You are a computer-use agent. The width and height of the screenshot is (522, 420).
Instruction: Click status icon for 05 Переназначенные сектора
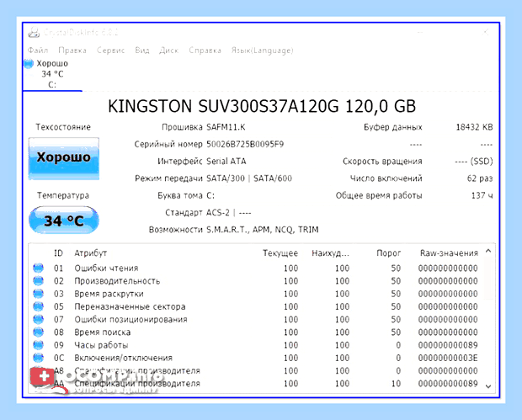(38, 306)
